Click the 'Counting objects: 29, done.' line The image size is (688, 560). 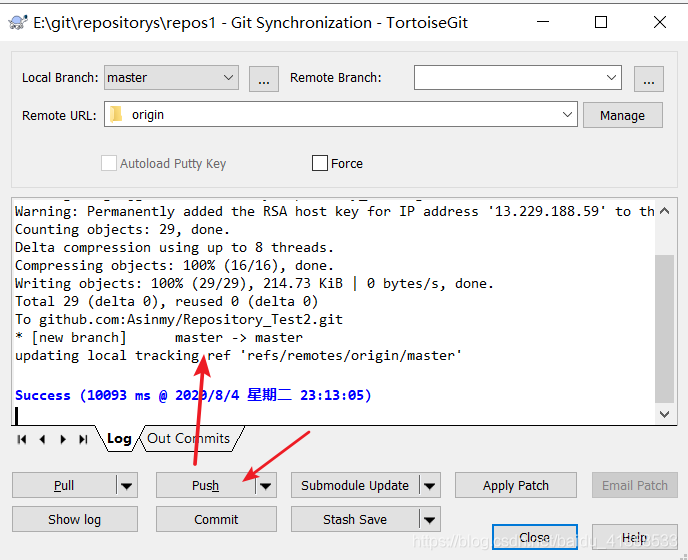click(x=122, y=230)
